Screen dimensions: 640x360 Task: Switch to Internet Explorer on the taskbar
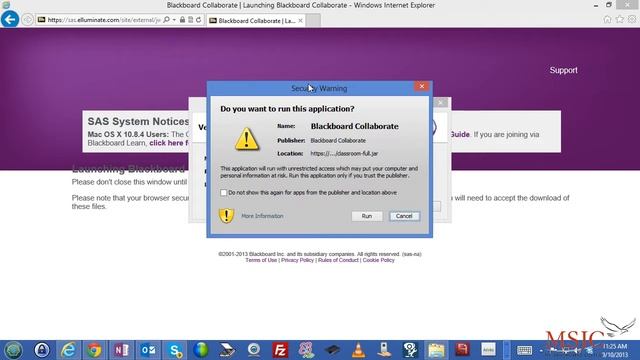tap(68, 350)
